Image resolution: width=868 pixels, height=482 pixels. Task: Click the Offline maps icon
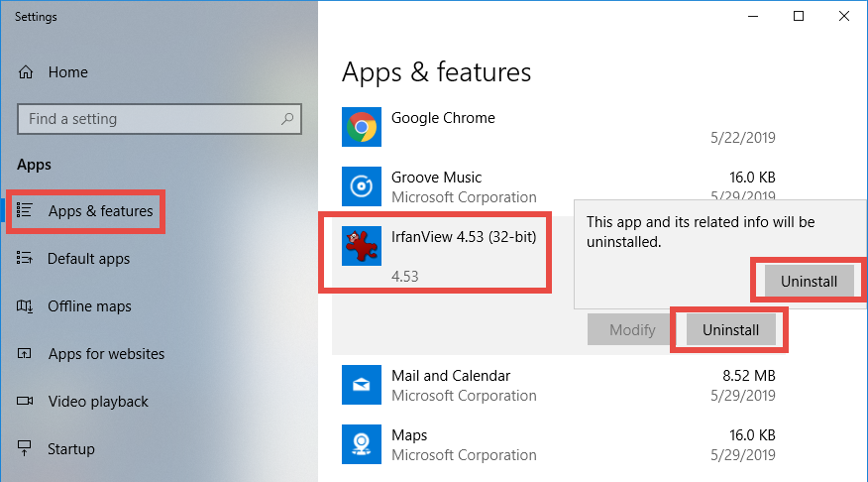point(25,305)
